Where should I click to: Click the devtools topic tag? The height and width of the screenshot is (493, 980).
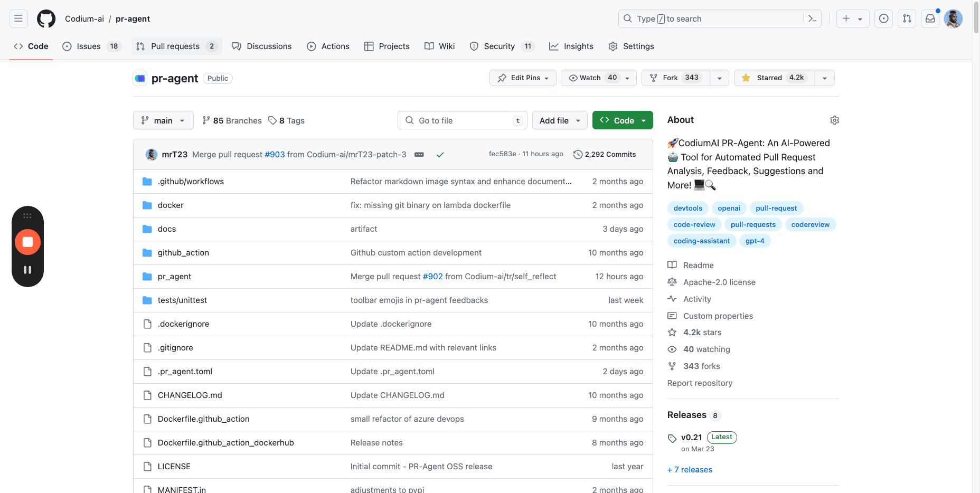pos(688,208)
